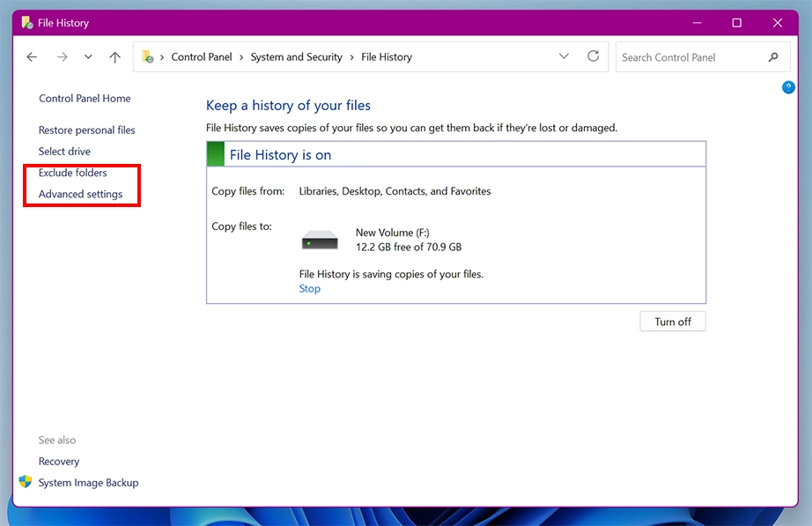Click the Stop link
The width and height of the screenshot is (812, 526).
pos(310,289)
